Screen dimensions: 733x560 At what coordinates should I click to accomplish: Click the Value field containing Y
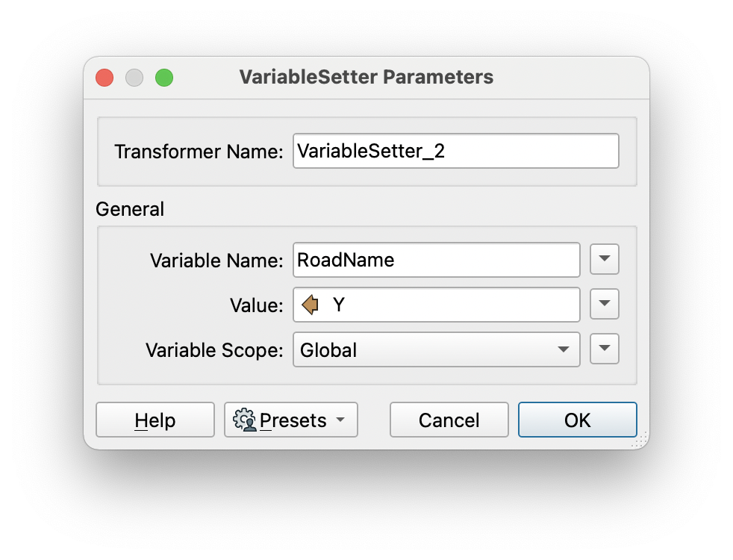click(x=436, y=305)
